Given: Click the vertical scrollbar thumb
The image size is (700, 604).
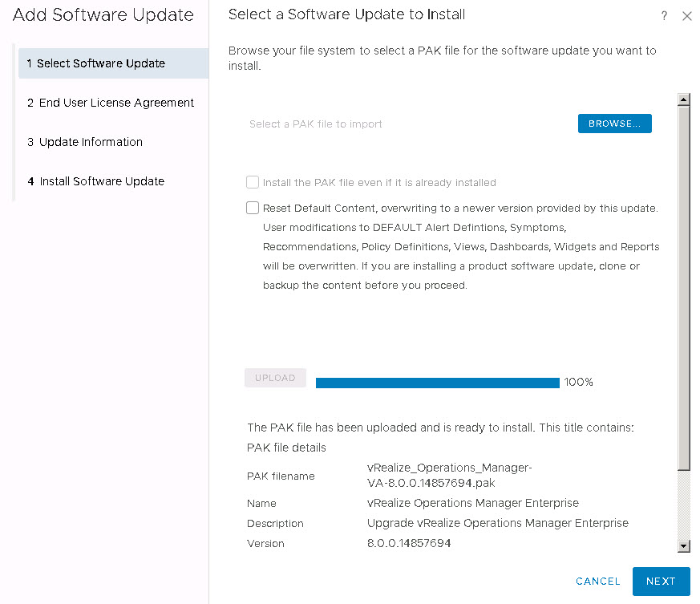Looking at the screenshot, I should click(684, 289).
